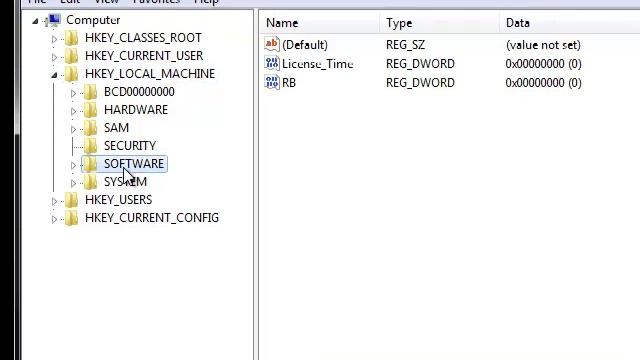The height and width of the screenshot is (360, 640).
Task: Click the RB DWORD value icon
Action: [x=272, y=82]
